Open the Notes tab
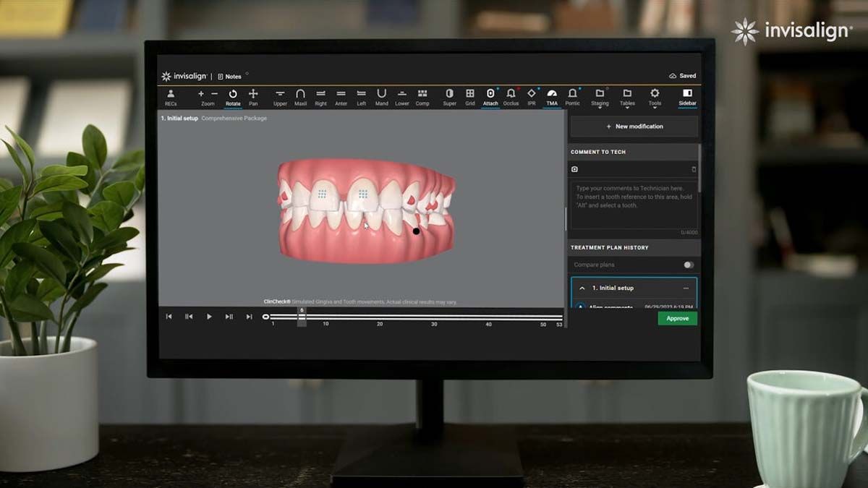Screen dimensions: 868x488 point(230,77)
